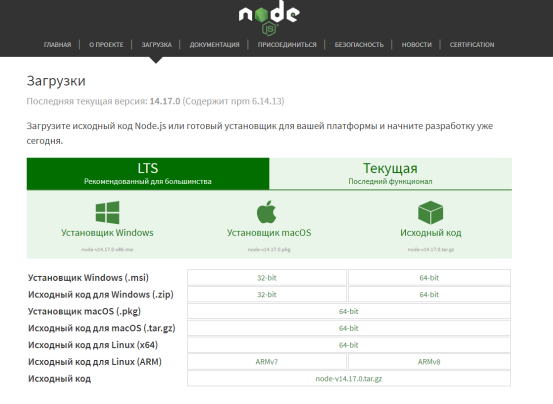Click the Загрузки heading
This screenshot has height=404, width=553.
click(56, 81)
